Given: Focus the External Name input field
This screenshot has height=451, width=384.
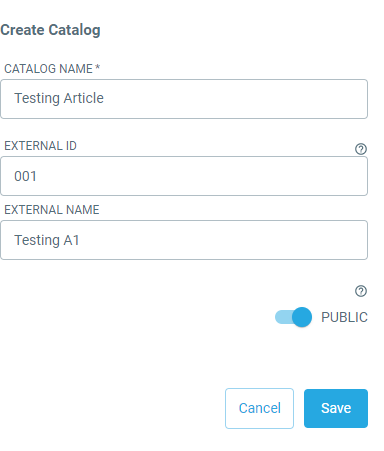Looking at the screenshot, I should tap(184, 240).
